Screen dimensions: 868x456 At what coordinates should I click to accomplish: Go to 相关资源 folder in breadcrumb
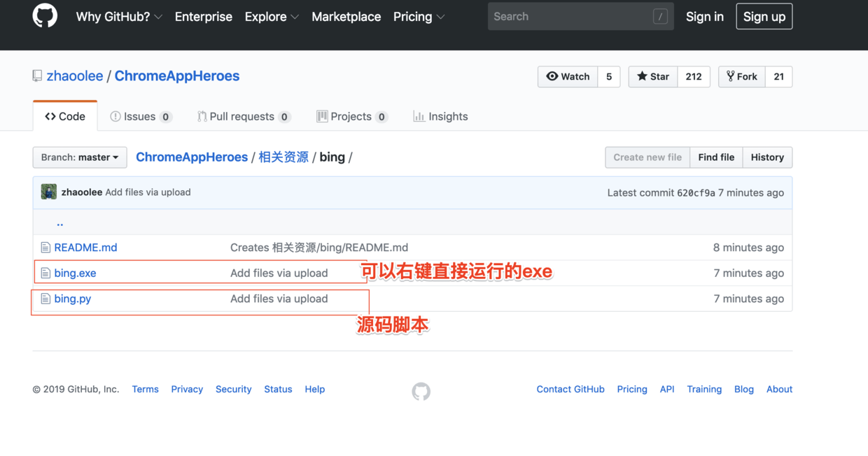pos(283,157)
